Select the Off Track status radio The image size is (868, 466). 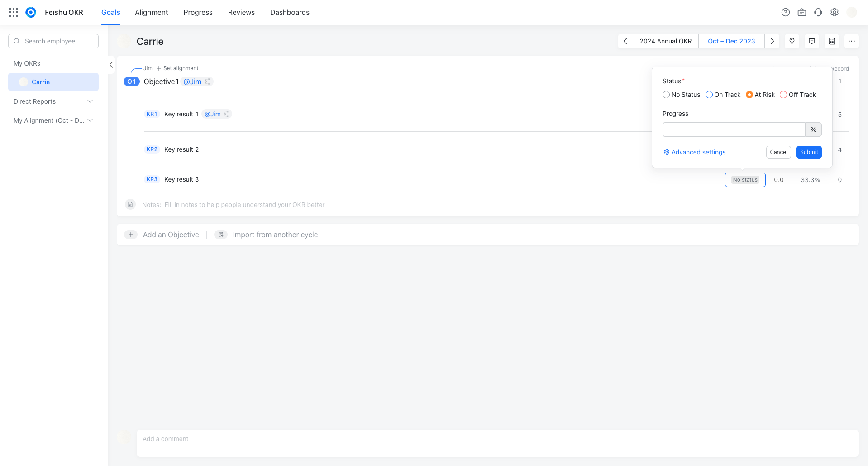[783, 95]
